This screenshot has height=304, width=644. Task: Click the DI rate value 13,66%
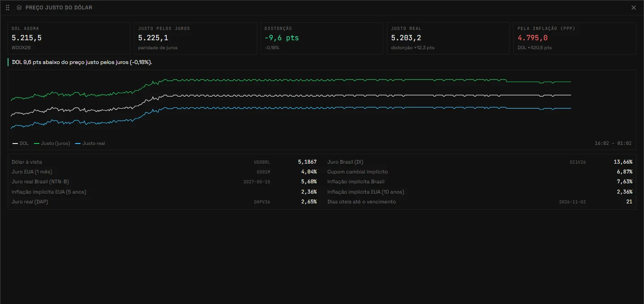pos(623,162)
